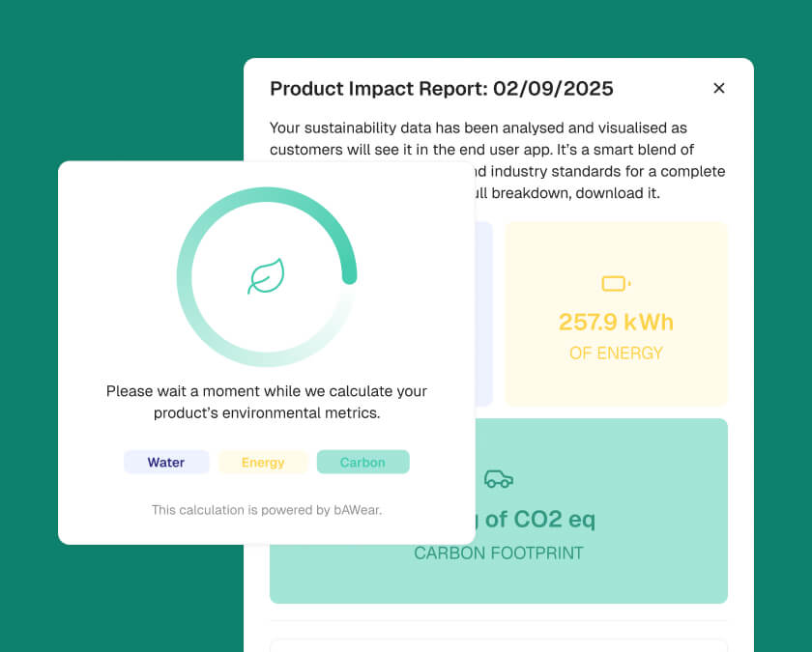Image resolution: width=812 pixels, height=652 pixels.
Task: Select the Carbon tag
Action: click(363, 462)
